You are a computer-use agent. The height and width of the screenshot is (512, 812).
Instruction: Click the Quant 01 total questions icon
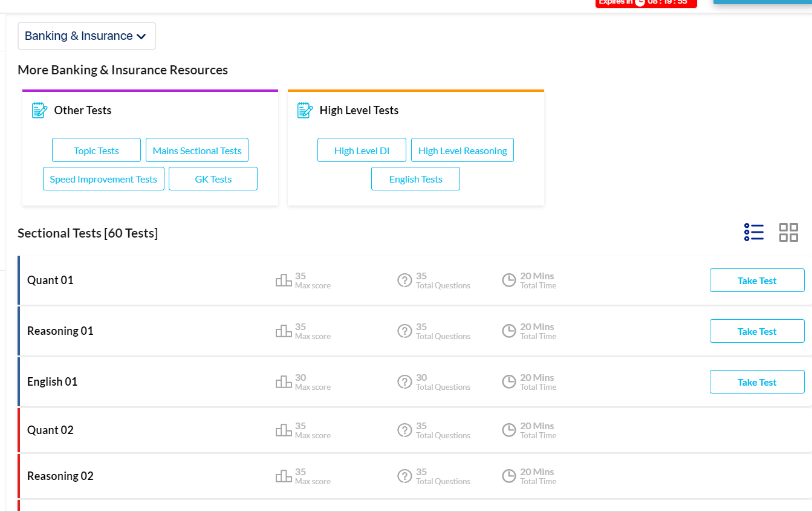404,280
